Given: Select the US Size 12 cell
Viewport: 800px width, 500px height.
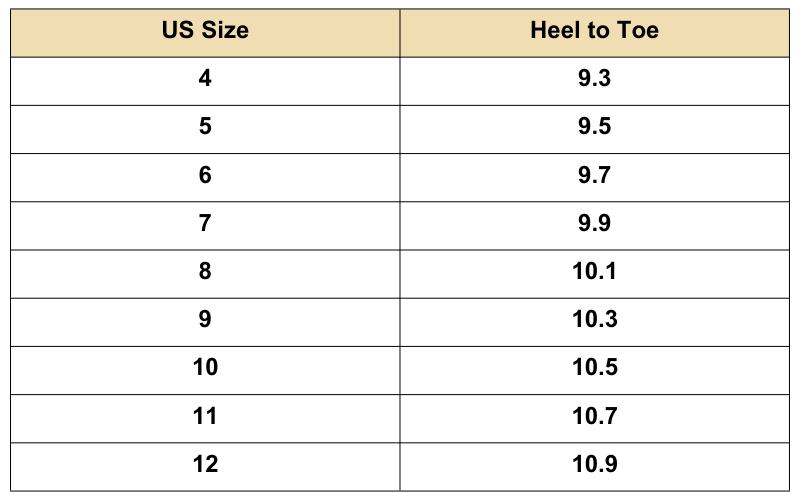Looking at the screenshot, I should (205, 464).
